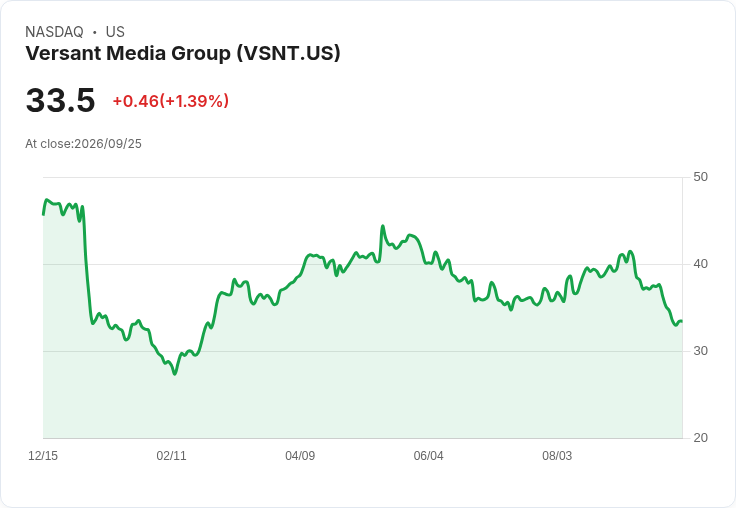This screenshot has width=736, height=508.
Task: Click the +0.46(+1.39%) price change
Action: [x=171, y=101]
